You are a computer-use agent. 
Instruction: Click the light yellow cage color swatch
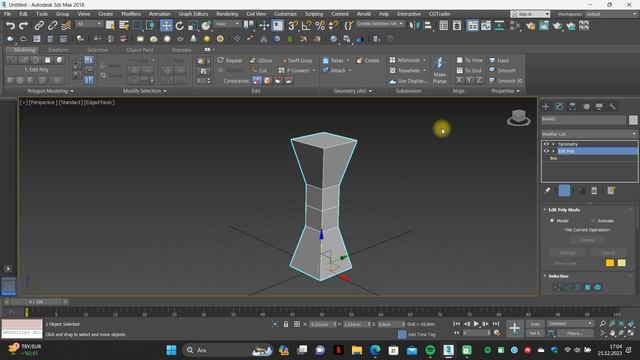[622, 263]
